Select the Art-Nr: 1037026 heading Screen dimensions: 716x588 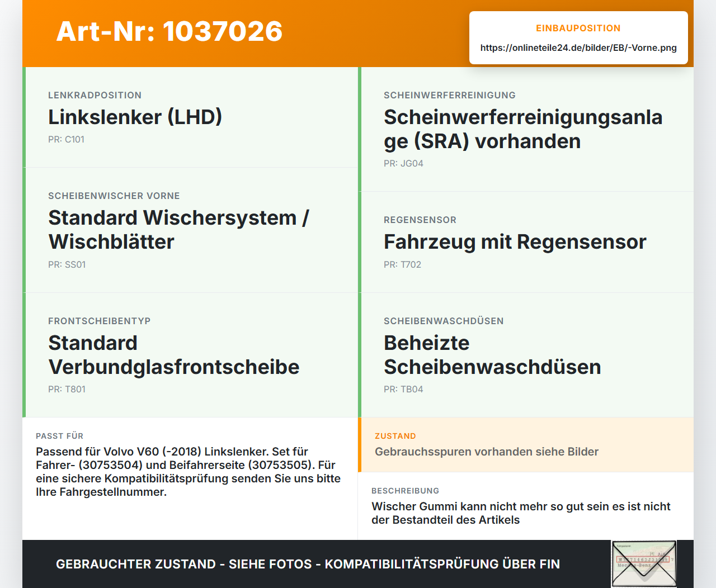[x=169, y=31]
